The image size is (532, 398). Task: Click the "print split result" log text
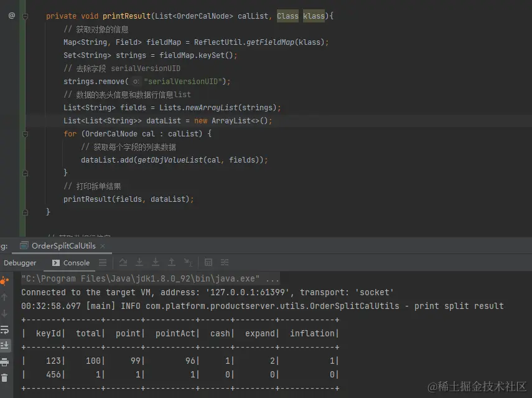pos(459,306)
